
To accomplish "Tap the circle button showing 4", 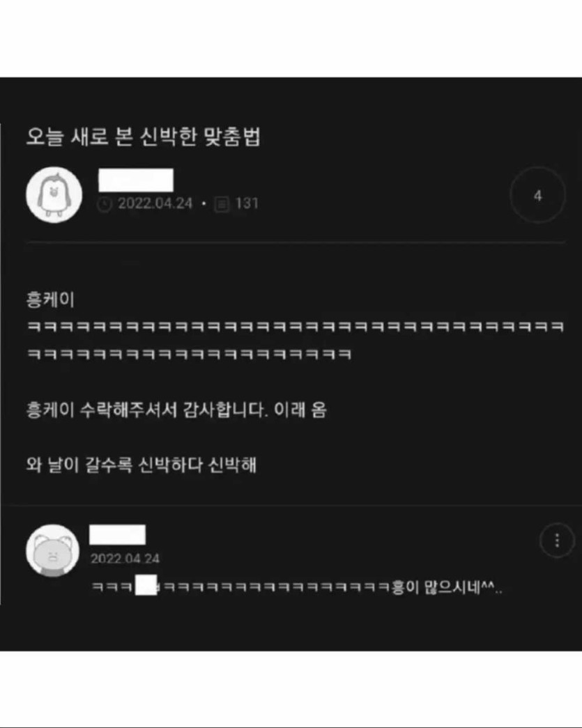I will click(537, 195).
